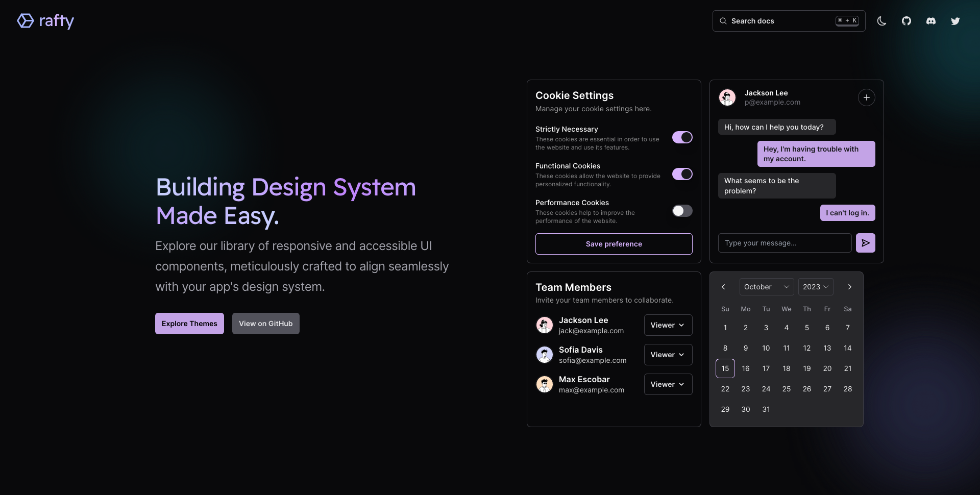
Task: Click the rafty logo icon
Action: click(26, 21)
